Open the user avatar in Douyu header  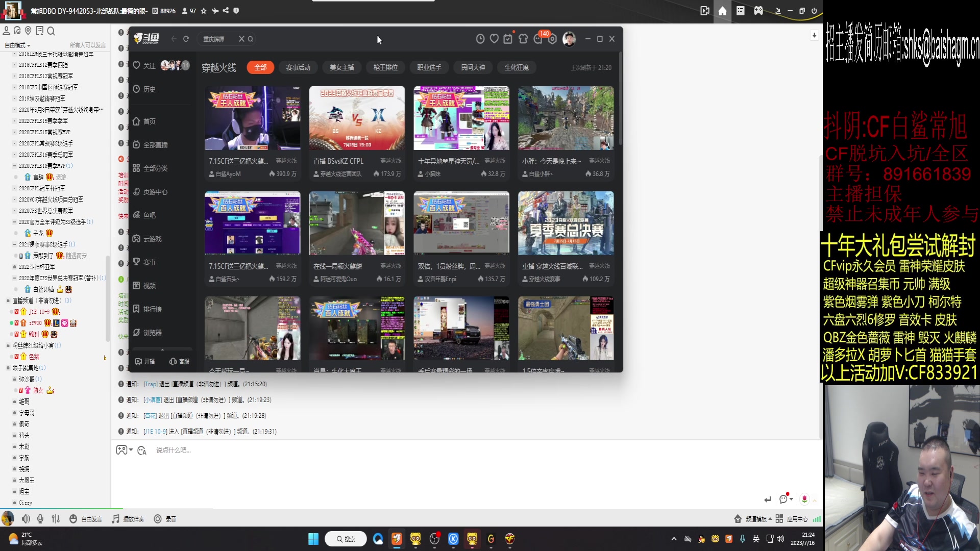569,39
